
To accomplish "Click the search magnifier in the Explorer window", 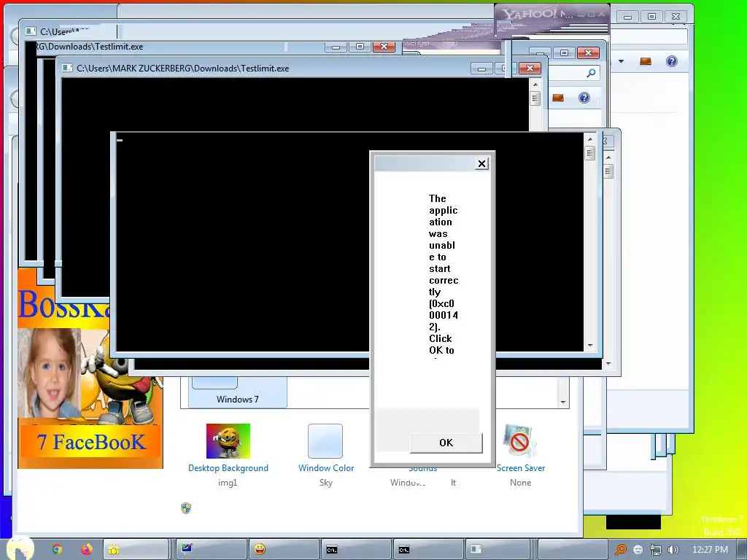I will pyautogui.click(x=591, y=73).
